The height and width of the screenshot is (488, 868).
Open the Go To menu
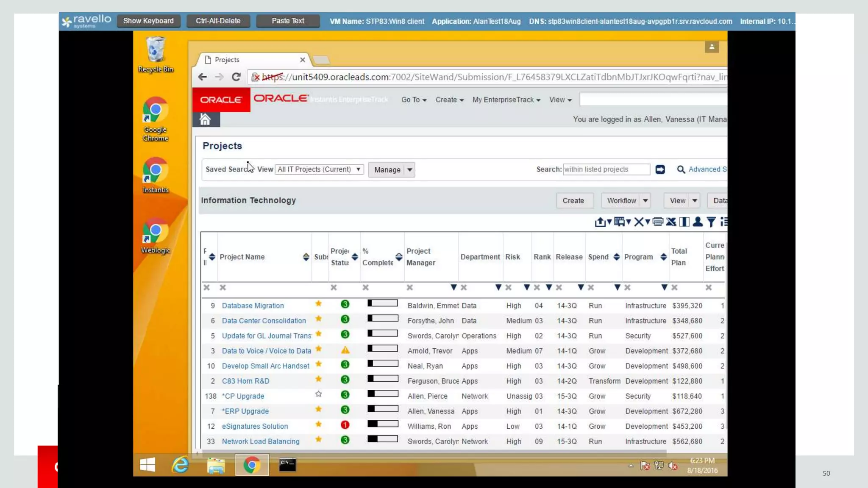tap(414, 100)
